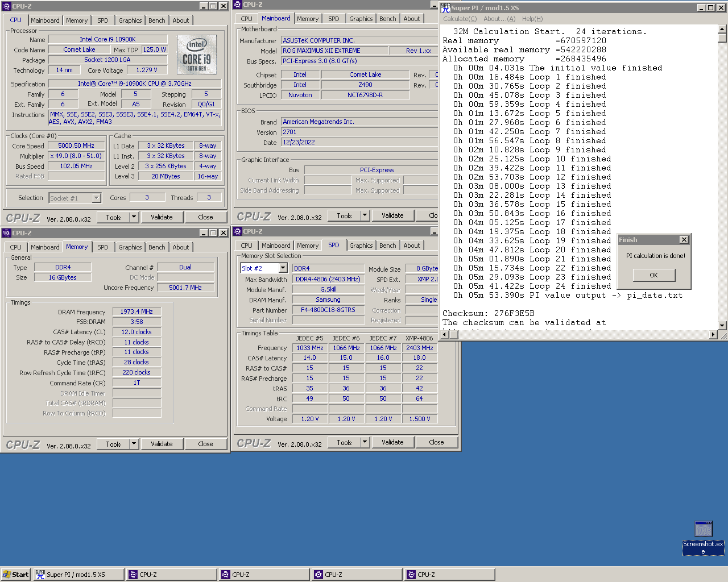The width and height of the screenshot is (728, 582).
Task: Click Validate in the Memory tab window
Action: [162, 444]
